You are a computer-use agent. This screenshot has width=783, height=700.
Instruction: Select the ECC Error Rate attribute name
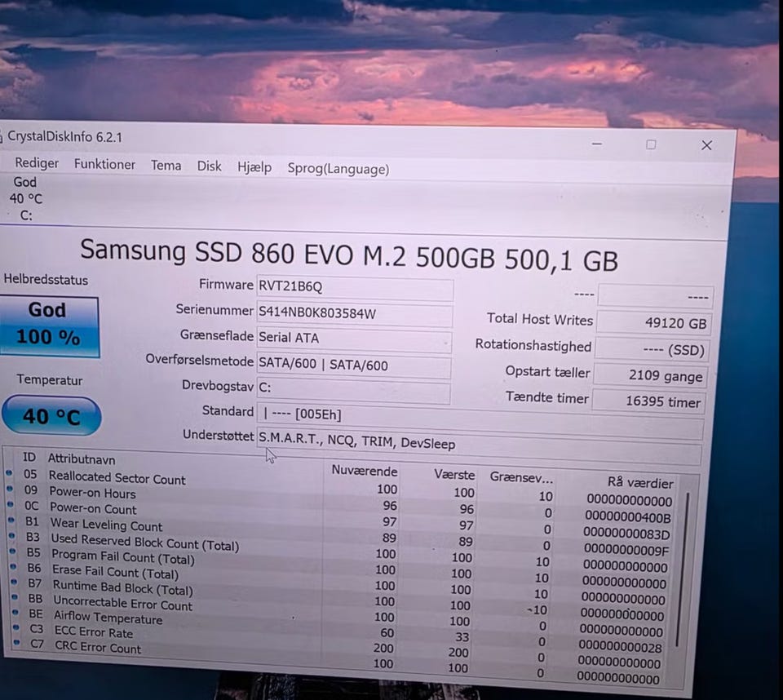pos(94,632)
